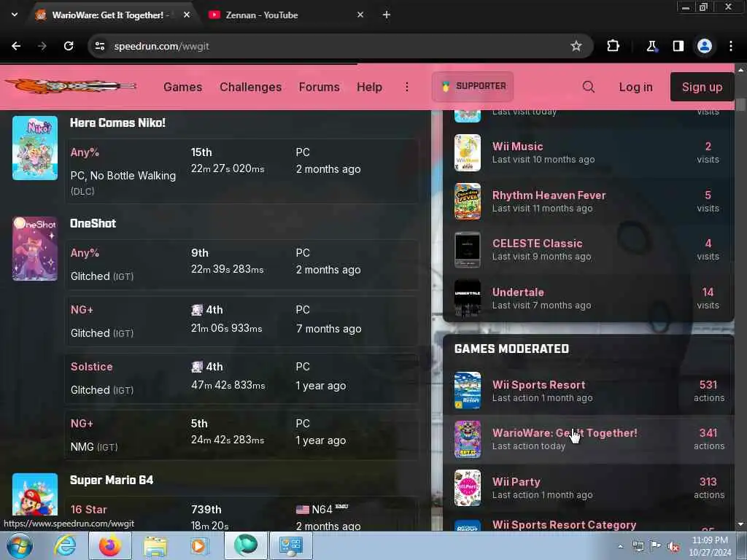Viewport: 747px width, 560px height.
Task: Open the Solstice Glitched category run
Action: [241, 378]
